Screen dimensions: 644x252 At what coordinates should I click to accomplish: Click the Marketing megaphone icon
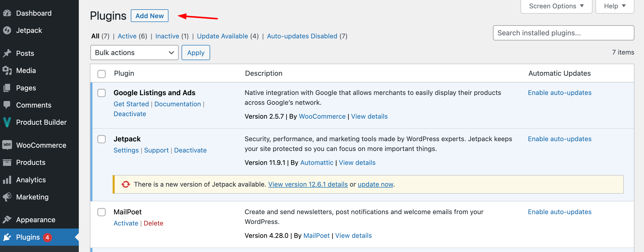pos(7,197)
